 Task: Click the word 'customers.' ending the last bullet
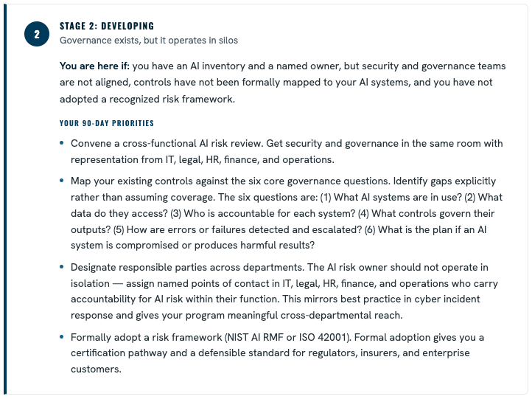point(96,369)
